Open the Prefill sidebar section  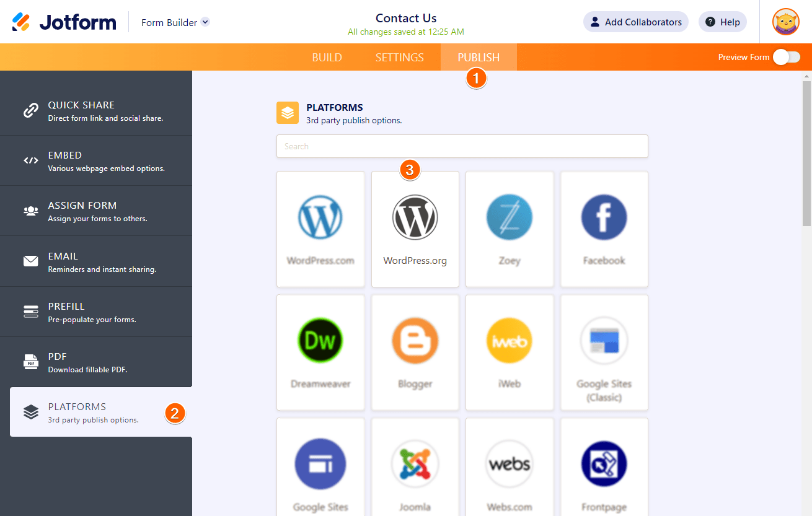96,312
